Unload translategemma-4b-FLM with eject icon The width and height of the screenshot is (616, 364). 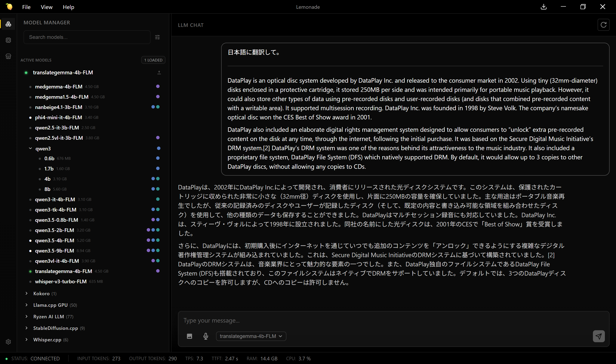pyautogui.click(x=159, y=72)
